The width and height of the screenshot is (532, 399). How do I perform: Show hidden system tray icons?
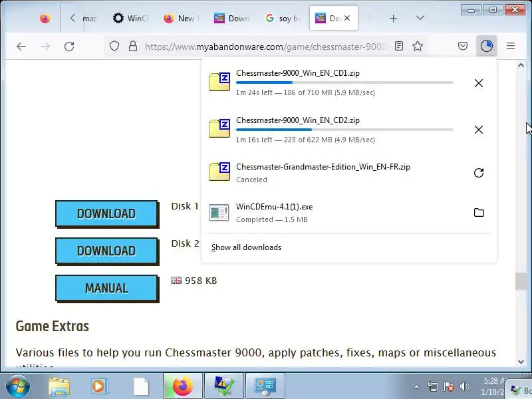416,386
